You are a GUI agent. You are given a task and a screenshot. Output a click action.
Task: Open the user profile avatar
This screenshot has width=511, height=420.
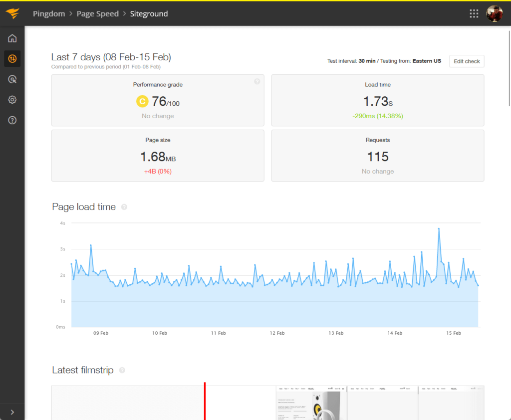[x=495, y=13]
